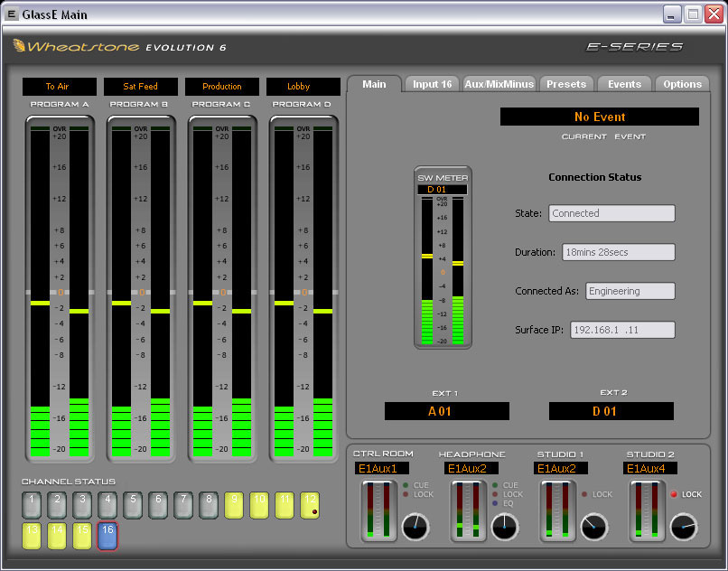Click the Surface IP address field
The image size is (728, 571).
[622, 330]
